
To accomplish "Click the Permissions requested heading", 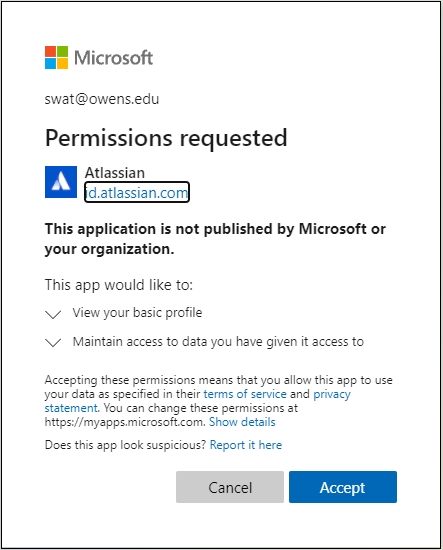I will pyautogui.click(x=166, y=138).
